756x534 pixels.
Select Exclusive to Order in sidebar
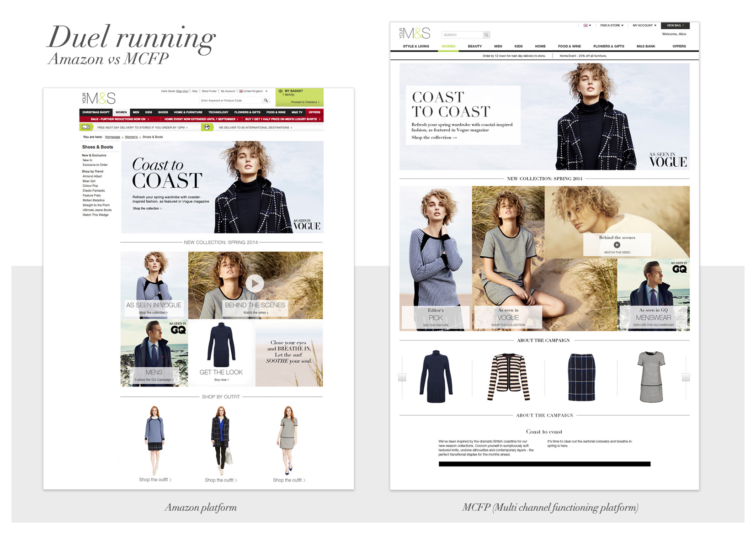pyautogui.click(x=95, y=165)
